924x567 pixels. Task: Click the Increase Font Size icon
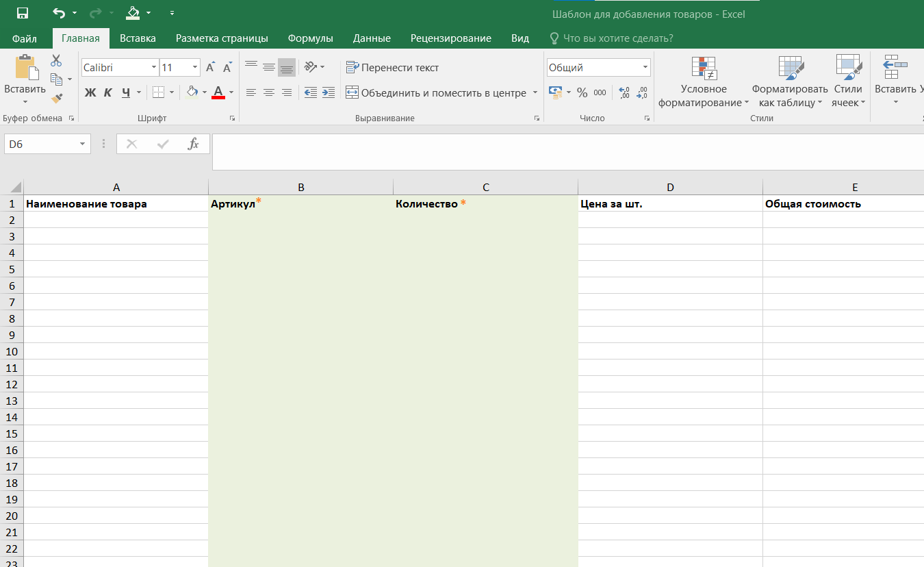coord(210,68)
